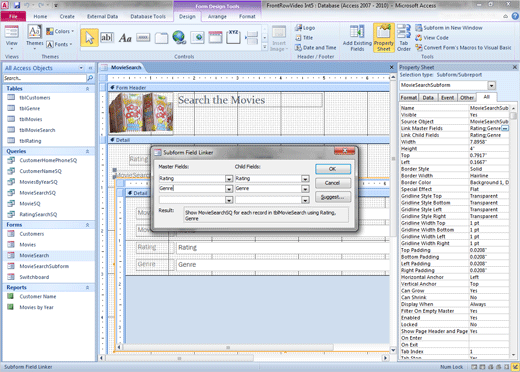The width and height of the screenshot is (520, 372).
Task: Select the Data tab in Property Sheet
Action: pos(428,98)
